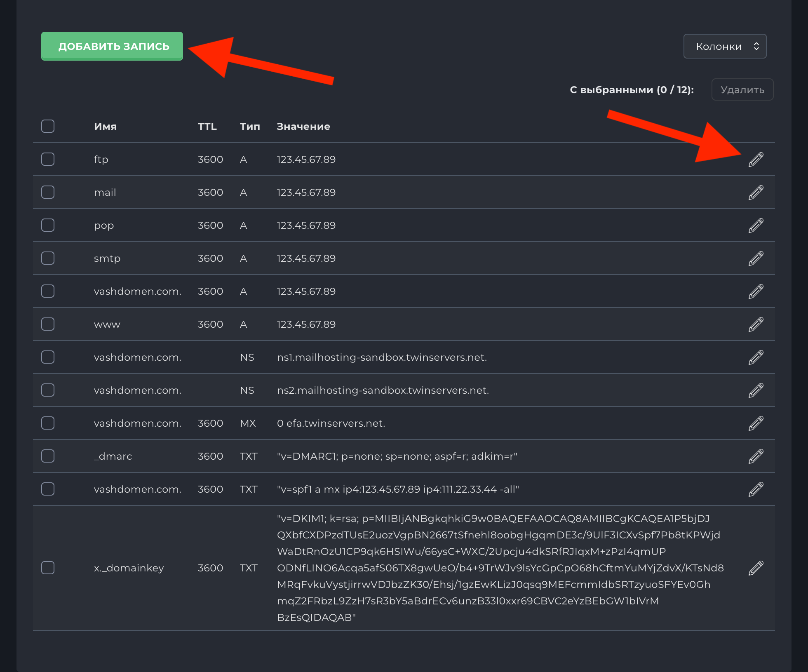This screenshot has width=808, height=672.
Task: Click the Тип column header
Action: (x=250, y=127)
